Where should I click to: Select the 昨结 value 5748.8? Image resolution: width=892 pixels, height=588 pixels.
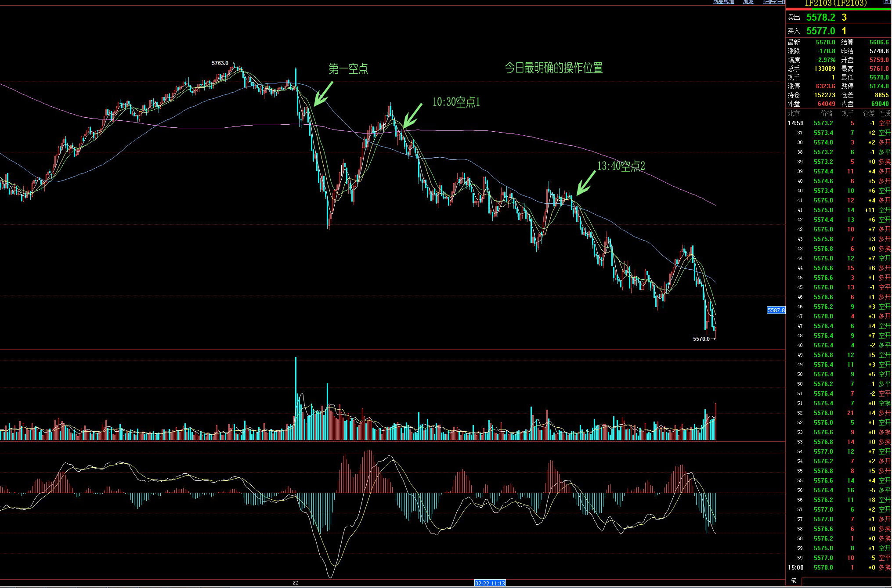[879, 51]
